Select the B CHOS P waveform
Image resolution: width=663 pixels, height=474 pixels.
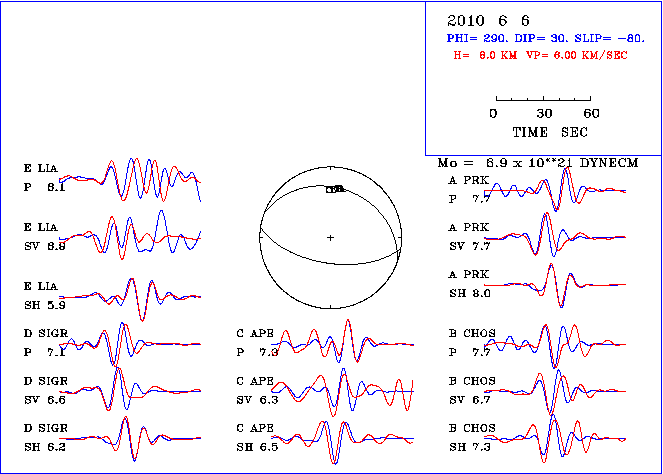(555, 346)
